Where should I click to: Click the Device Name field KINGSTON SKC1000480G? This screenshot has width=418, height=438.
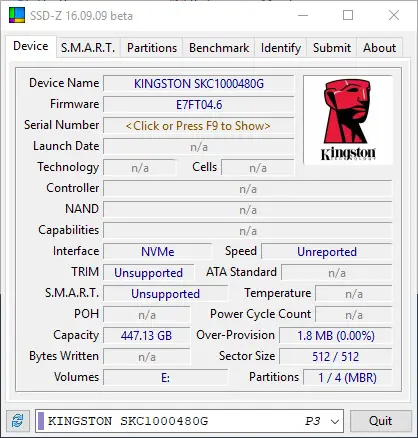click(199, 83)
